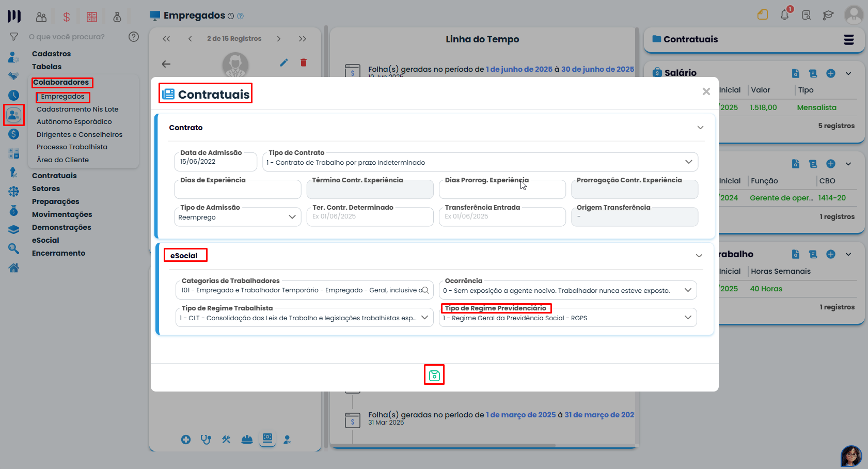
Task: Open the people module icon in top bar
Action: [x=41, y=17]
